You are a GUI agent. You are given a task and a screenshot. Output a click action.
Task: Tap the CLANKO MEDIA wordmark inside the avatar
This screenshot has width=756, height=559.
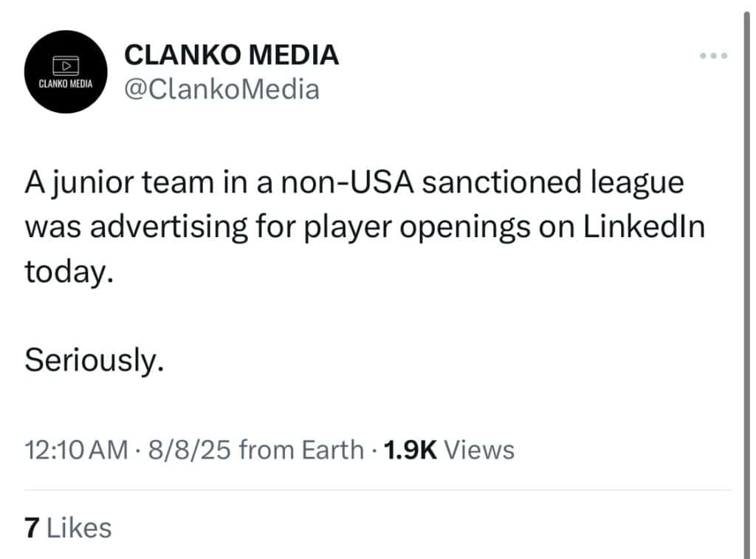coord(66,83)
